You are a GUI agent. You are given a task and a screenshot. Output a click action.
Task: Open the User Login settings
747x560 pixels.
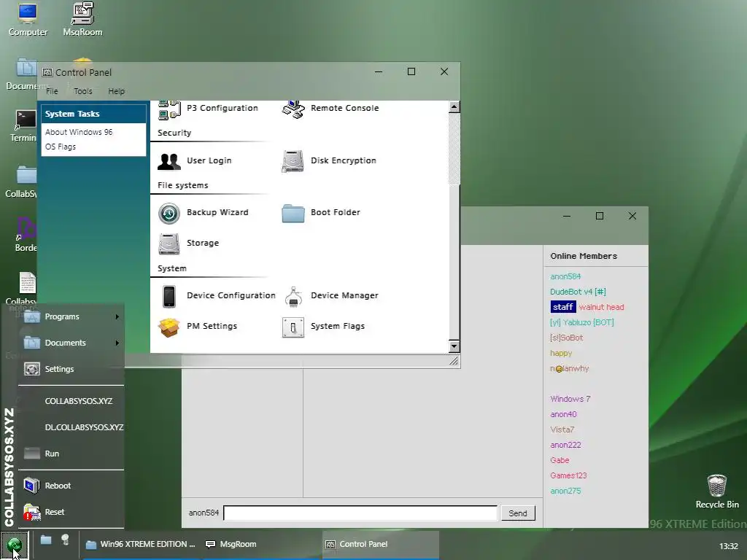[195, 161]
